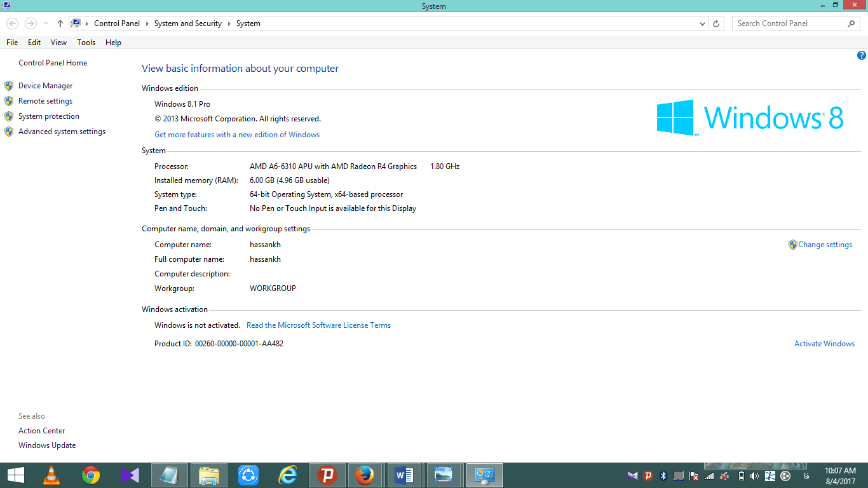Click the computer icon in address bar
This screenshot has height=488, width=868.
tap(76, 24)
